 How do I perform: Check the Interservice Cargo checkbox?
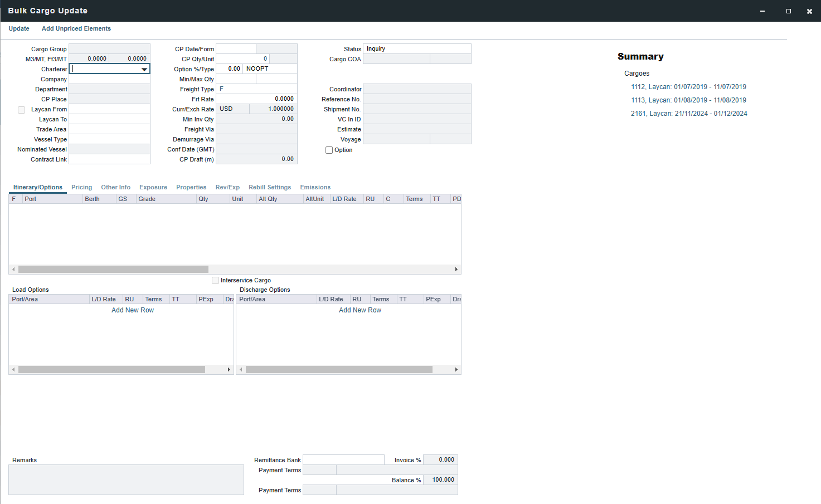[216, 280]
